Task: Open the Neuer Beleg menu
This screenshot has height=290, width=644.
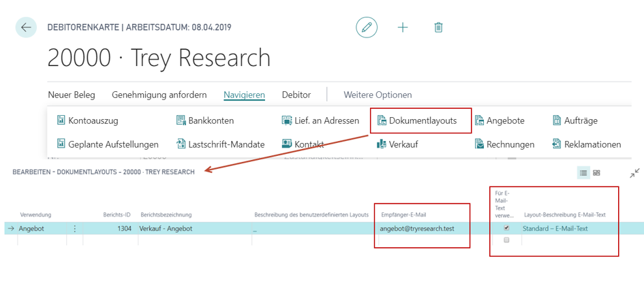Action: click(x=72, y=95)
